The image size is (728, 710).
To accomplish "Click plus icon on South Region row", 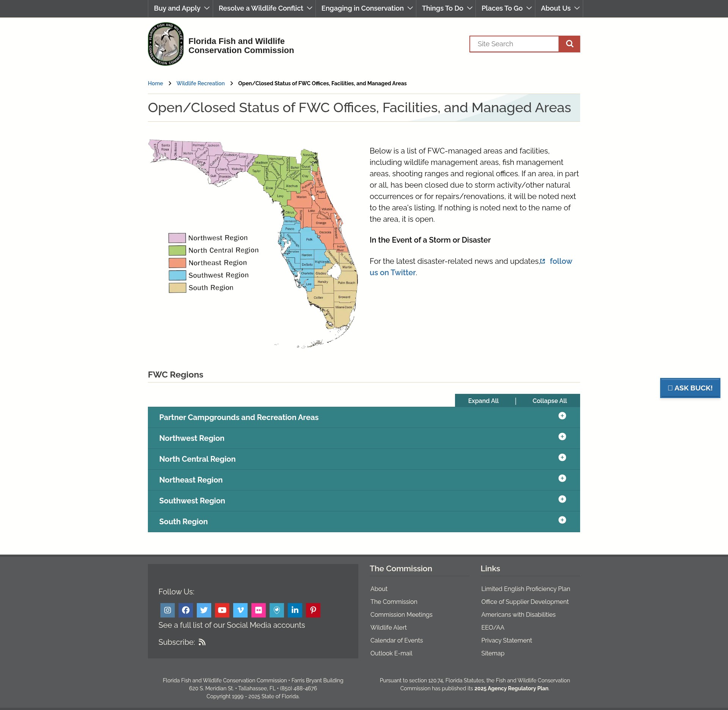I will 562,520.
